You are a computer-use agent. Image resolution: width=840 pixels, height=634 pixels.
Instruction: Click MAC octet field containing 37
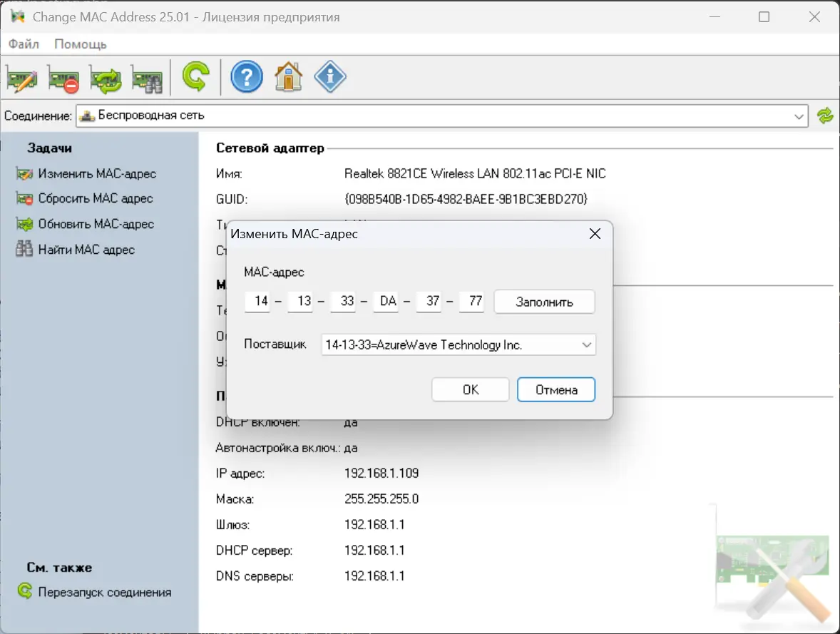click(x=429, y=301)
